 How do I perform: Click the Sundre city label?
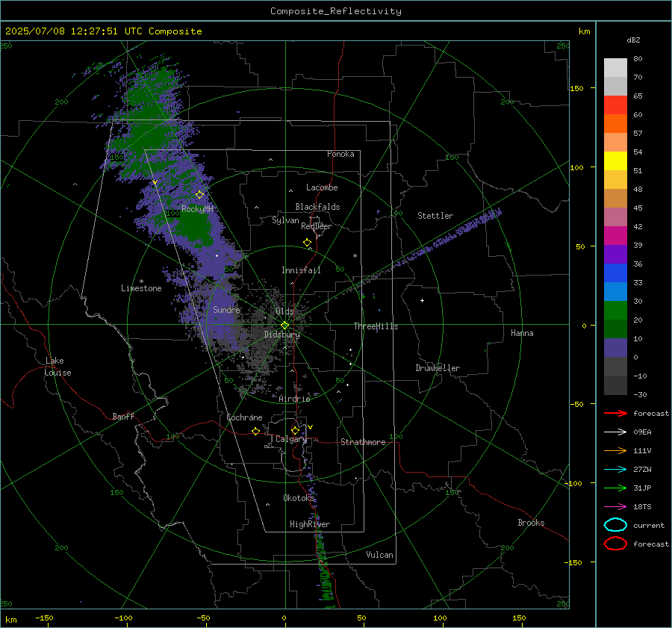point(227,310)
